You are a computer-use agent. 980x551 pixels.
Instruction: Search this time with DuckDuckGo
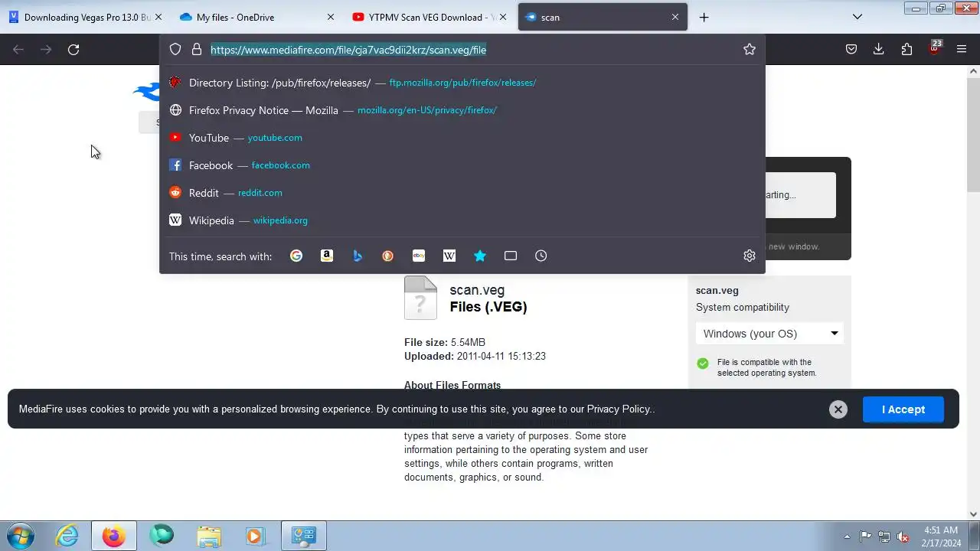(x=388, y=256)
